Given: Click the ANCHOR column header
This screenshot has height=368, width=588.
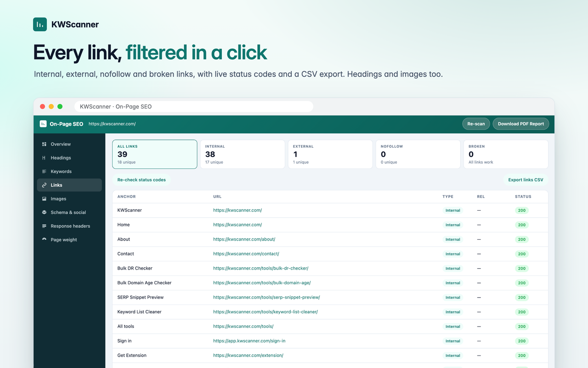Looking at the screenshot, I should click(x=126, y=196).
